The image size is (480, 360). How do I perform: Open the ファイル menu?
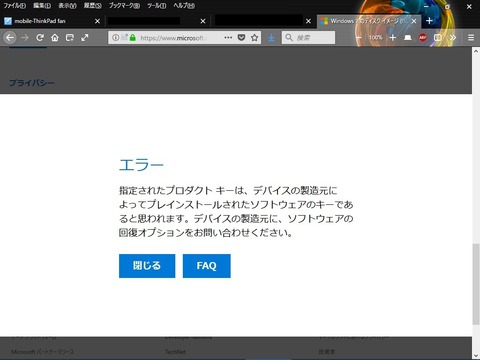click(x=15, y=6)
